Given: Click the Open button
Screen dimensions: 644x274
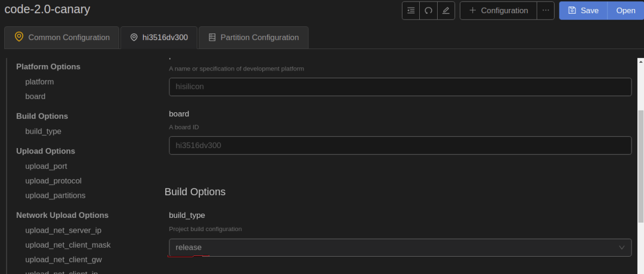Looking at the screenshot, I should [626, 11].
